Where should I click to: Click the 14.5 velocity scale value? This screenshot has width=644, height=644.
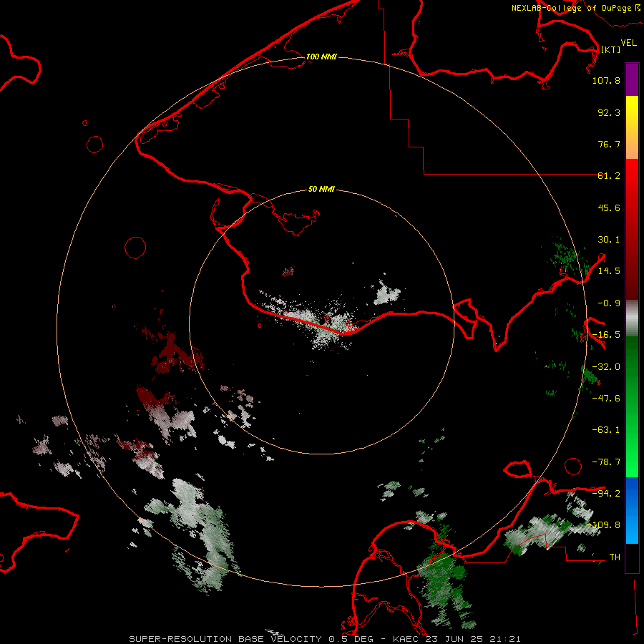[x=609, y=271]
